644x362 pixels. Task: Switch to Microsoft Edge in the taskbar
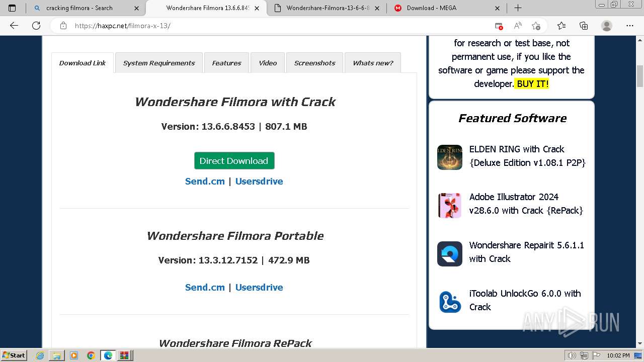pos(108,355)
